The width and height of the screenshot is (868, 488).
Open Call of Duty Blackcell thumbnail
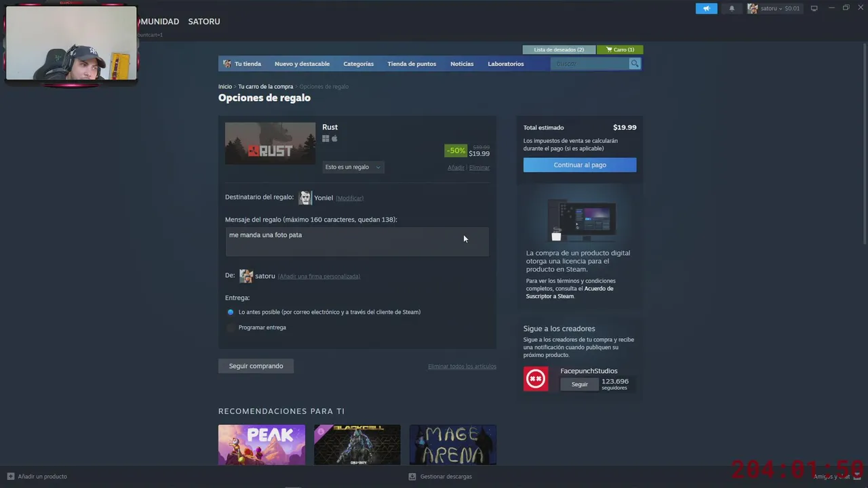coord(357,445)
